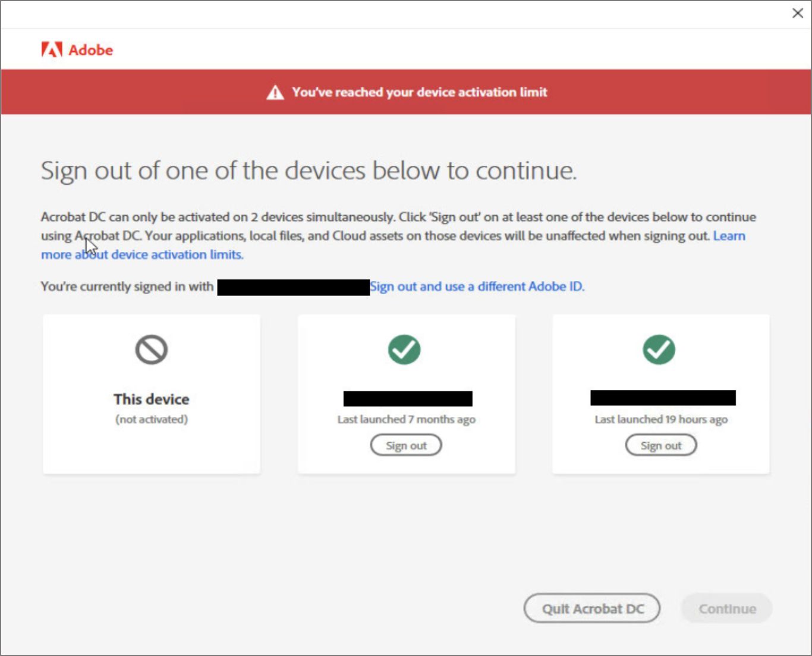Click the alert icon in the red banner
Screen dimensions: 812x656
[276, 92]
